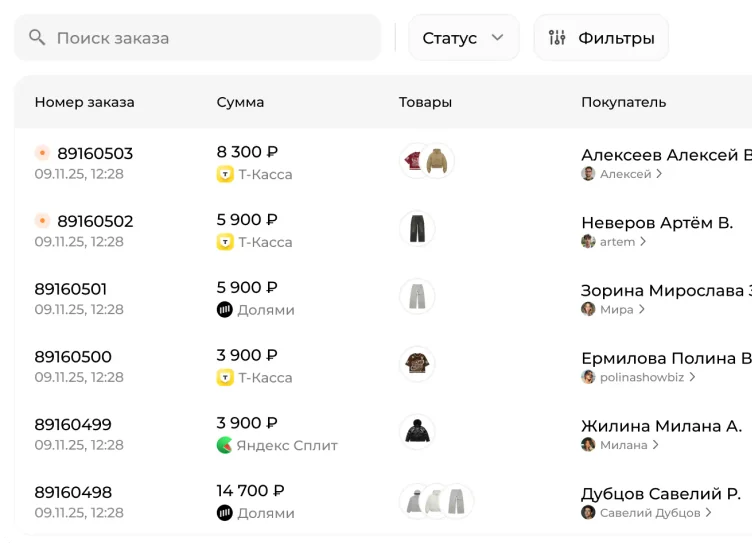Open the black puffer jacket thumbnail
This screenshot has width=752, height=549.
(417, 432)
